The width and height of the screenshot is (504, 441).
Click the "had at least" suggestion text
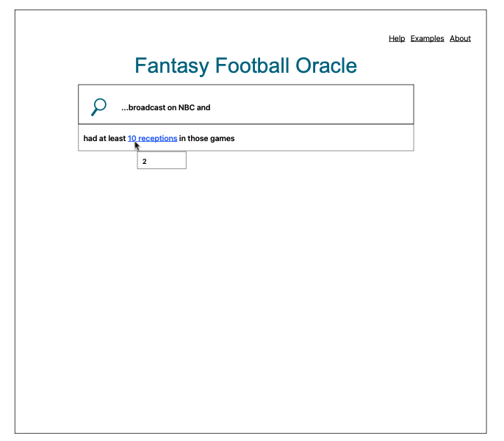(104, 138)
